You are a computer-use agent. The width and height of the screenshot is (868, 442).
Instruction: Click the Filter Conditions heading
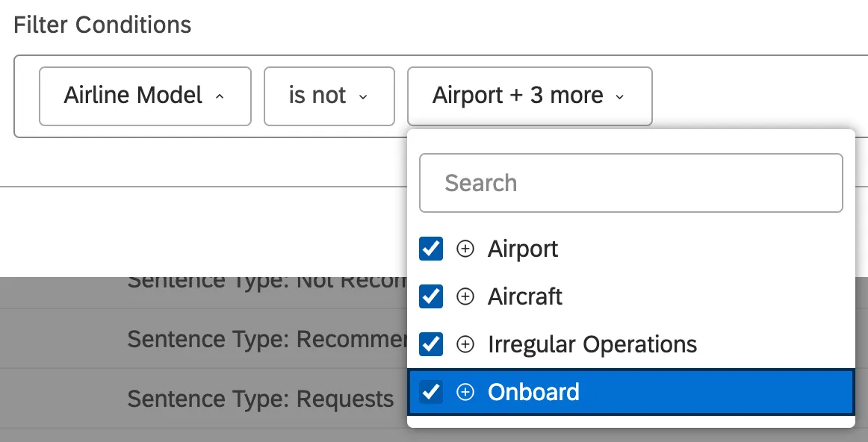tap(102, 25)
